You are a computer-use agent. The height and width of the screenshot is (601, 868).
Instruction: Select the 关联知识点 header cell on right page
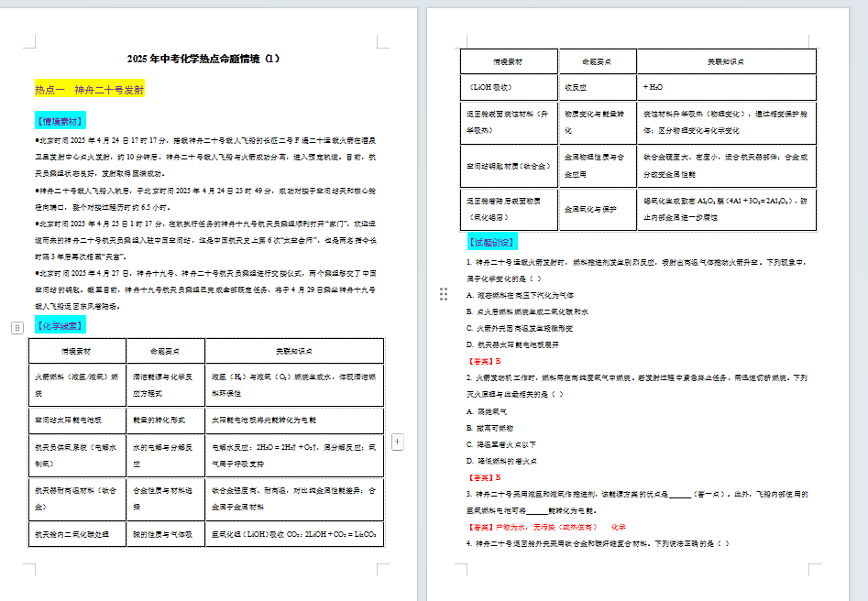pos(726,61)
